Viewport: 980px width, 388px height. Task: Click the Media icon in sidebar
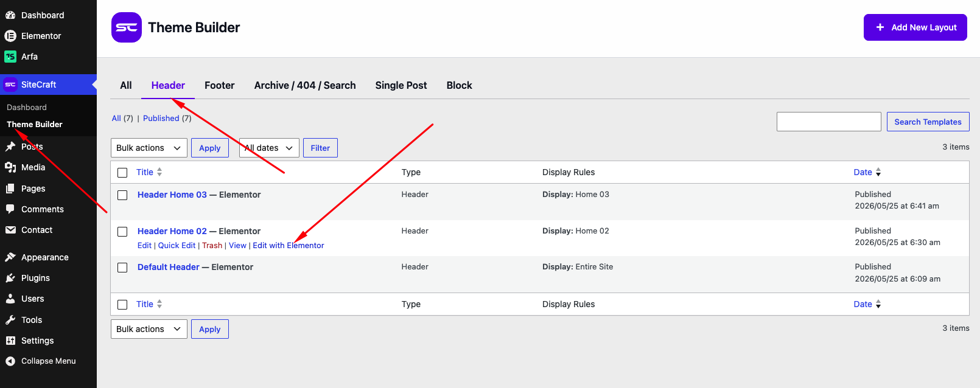(10, 167)
